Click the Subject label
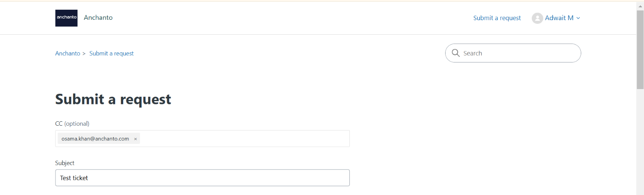644x195 pixels. (x=65, y=163)
